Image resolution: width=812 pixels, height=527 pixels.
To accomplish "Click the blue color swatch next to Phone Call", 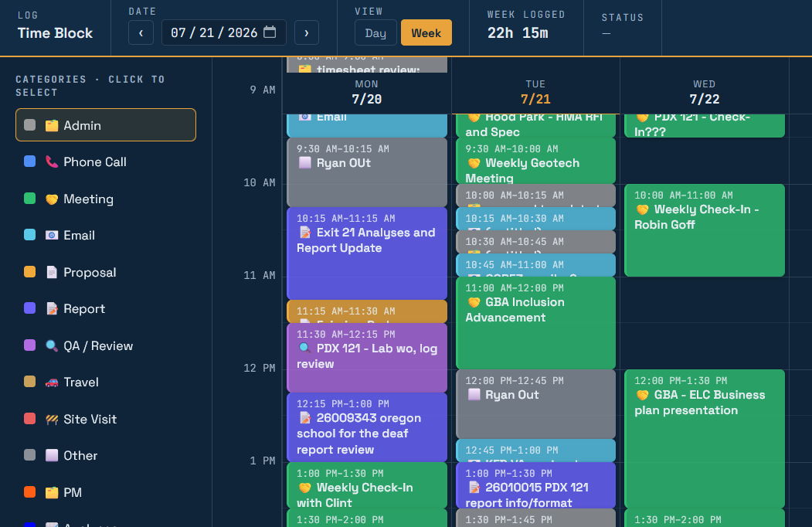I will tap(30, 161).
